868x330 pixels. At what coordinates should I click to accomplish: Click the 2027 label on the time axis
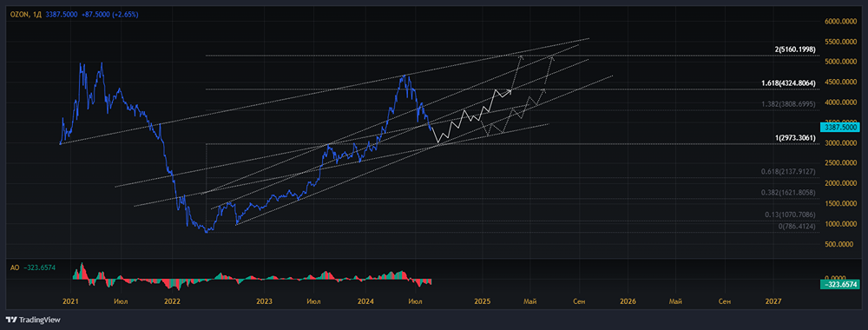(x=773, y=301)
